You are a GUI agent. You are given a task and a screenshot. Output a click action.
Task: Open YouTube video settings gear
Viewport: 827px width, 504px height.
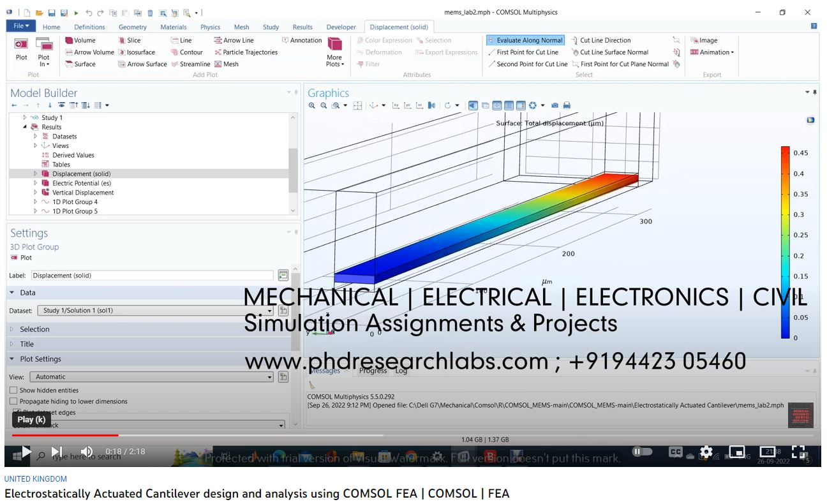coord(706,452)
